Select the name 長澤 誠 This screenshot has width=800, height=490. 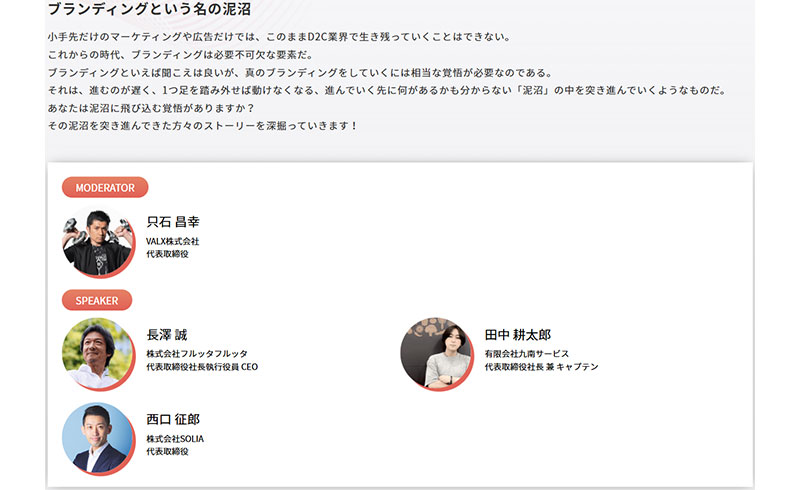(x=167, y=335)
